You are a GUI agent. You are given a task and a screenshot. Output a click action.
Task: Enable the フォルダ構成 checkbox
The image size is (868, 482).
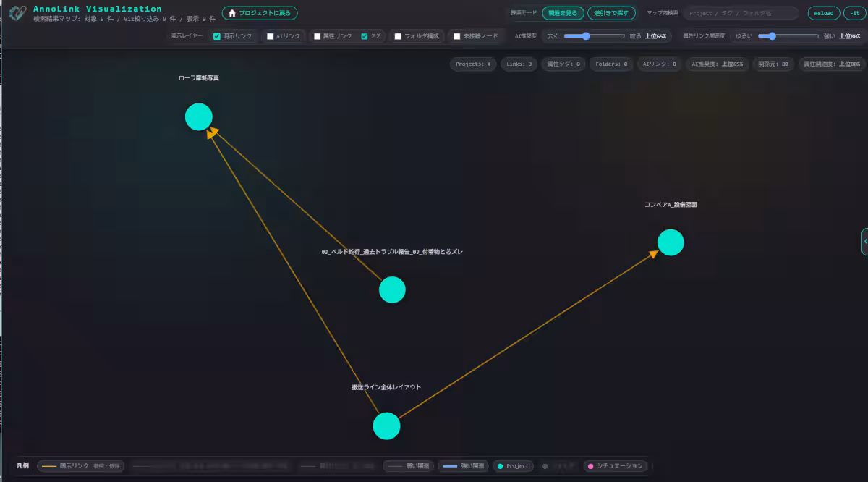point(398,36)
